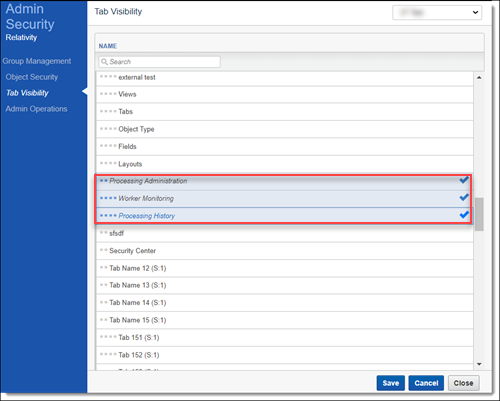Select Tab 152 (S:1) row
This screenshot has height=401, width=500.
click(285, 355)
